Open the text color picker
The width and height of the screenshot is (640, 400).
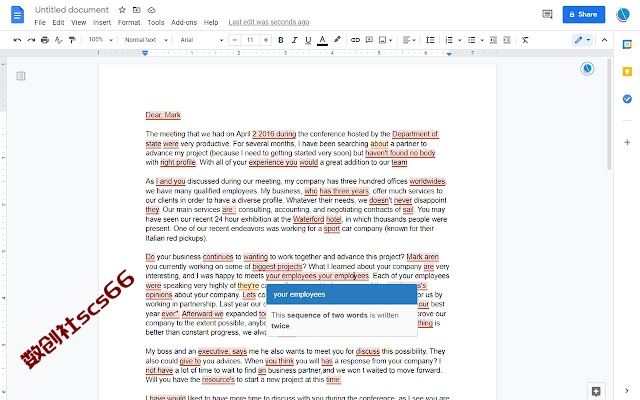pos(322,40)
